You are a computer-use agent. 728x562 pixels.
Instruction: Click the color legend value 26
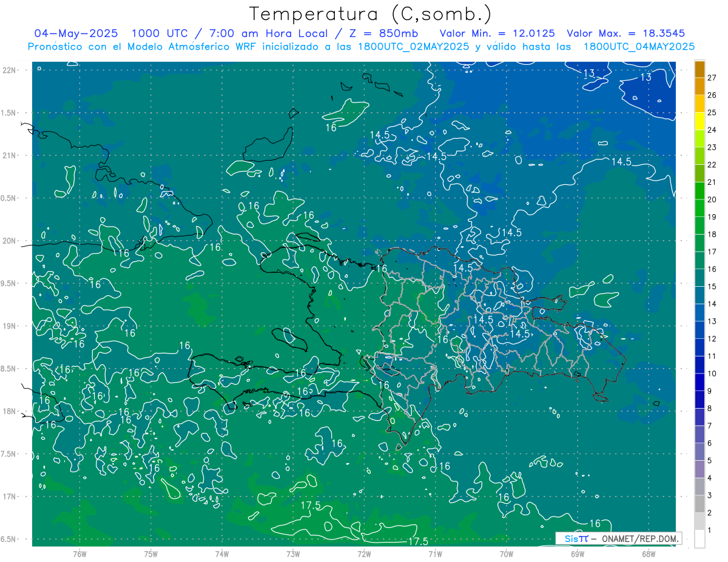click(x=712, y=95)
